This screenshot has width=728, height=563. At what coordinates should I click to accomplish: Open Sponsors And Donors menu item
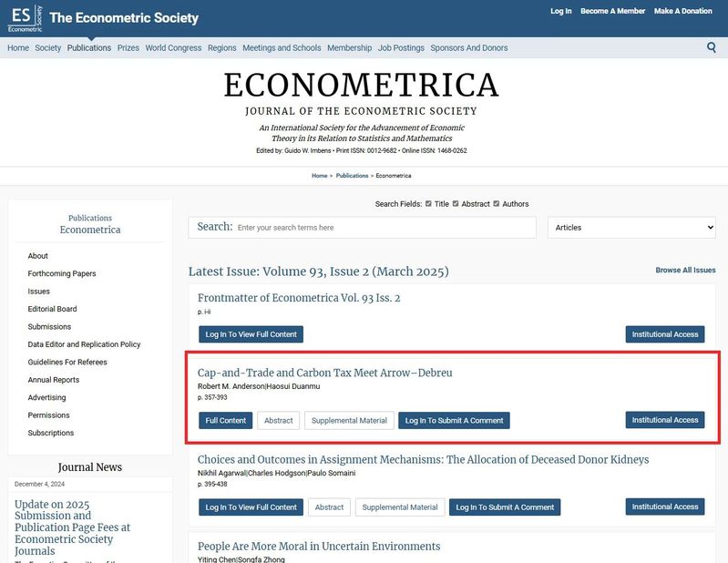[469, 47]
